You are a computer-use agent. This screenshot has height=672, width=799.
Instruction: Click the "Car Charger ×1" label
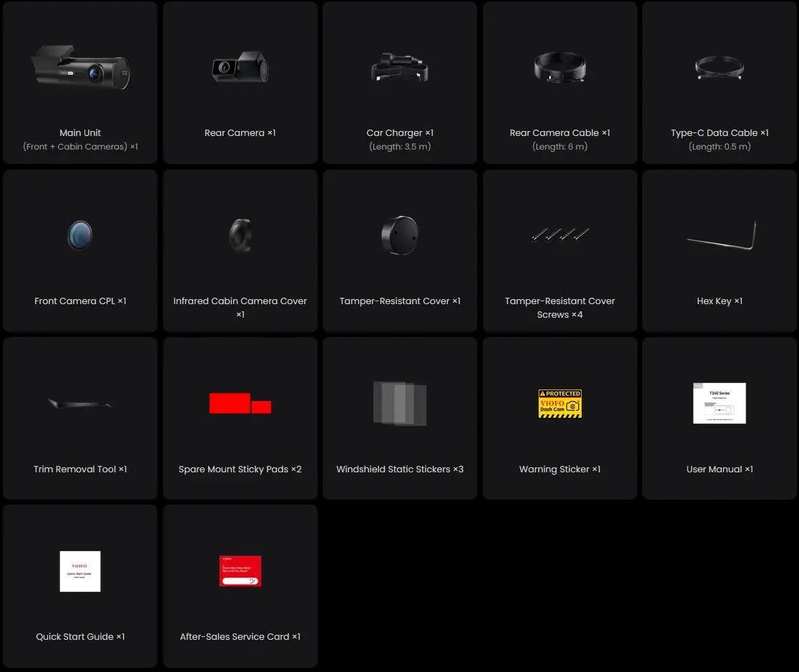(400, 132)
